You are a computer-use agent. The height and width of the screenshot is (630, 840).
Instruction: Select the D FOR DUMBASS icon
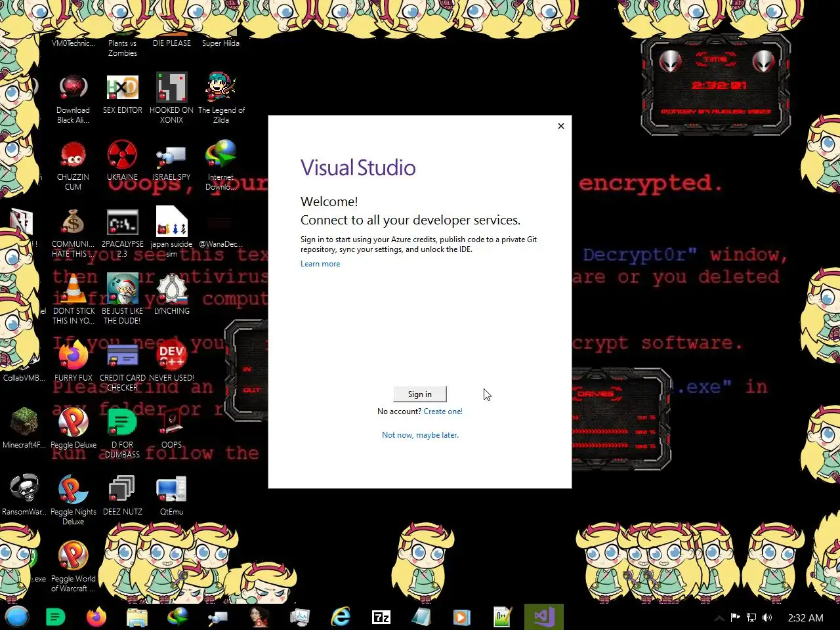coord(123,433)
